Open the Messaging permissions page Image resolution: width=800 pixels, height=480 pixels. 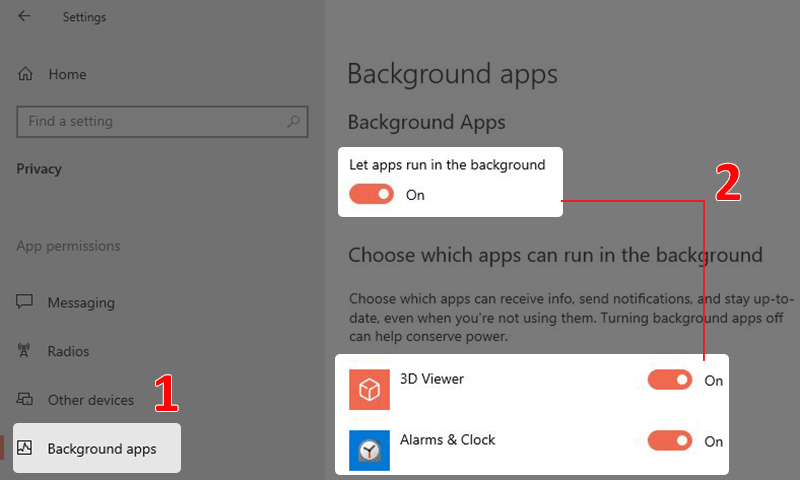tap(81, 303)
